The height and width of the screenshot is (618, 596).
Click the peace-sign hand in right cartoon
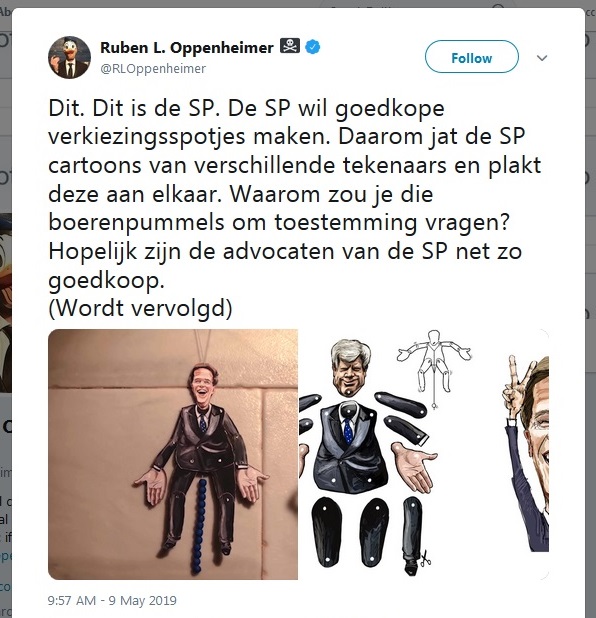click(514, 384)
